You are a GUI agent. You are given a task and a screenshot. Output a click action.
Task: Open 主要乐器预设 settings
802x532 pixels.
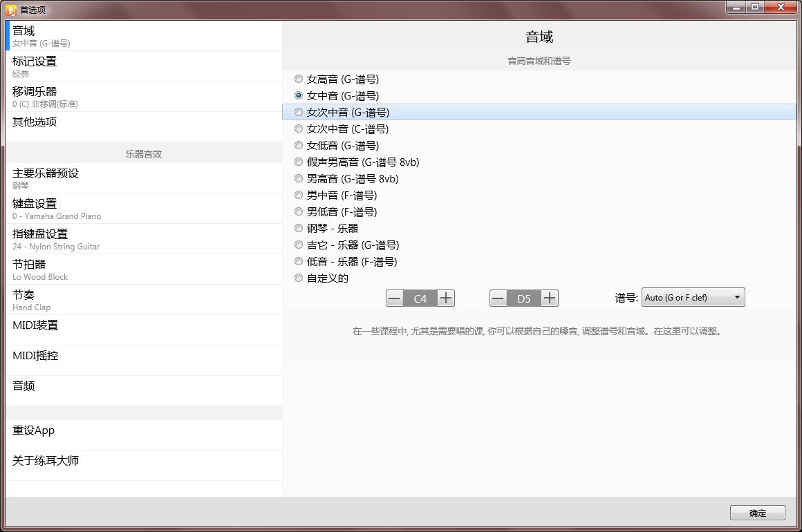tap(144, 178)
